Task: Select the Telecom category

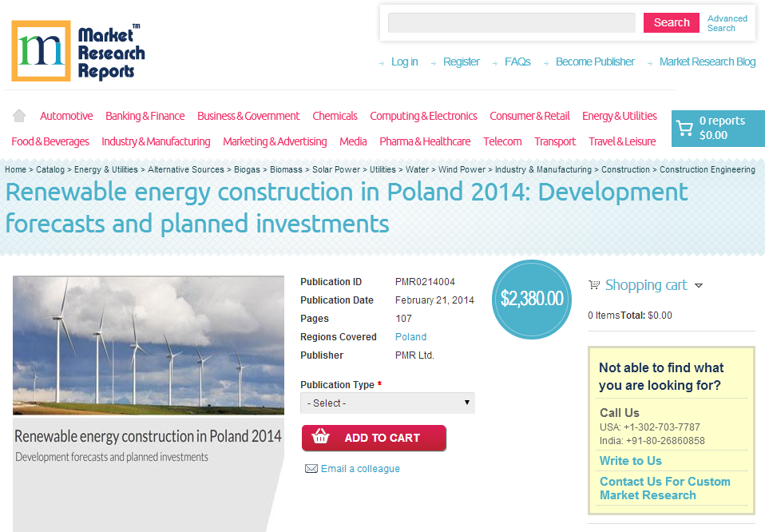Action: 502,141
